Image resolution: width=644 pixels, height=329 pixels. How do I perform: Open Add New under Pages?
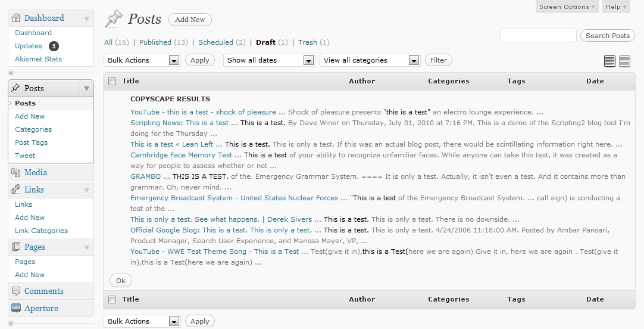[30, 275]
